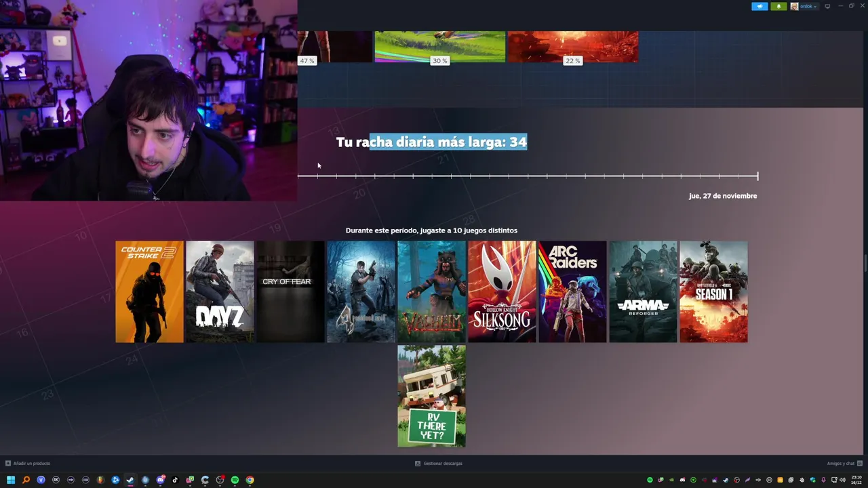868x488 pixels.
Task: Click the pink microphone tray icon
Action: tap(823, 480)
